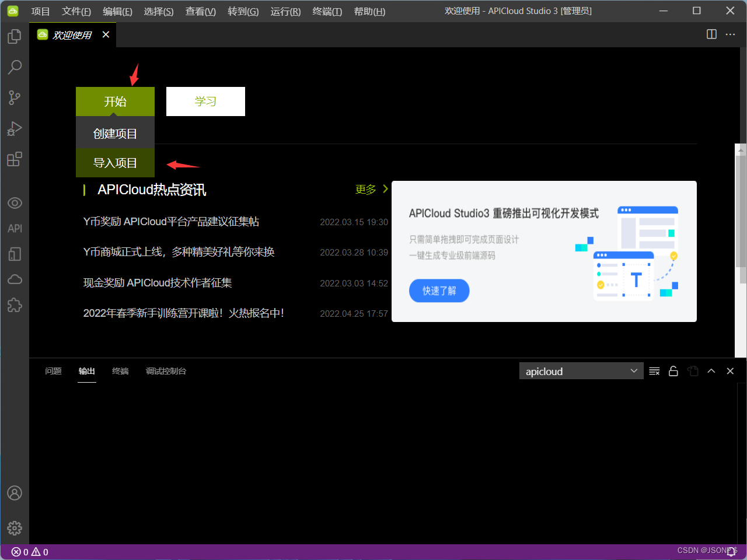
Task: Select the Search icon in the sidebar
Action: point(15,67)
